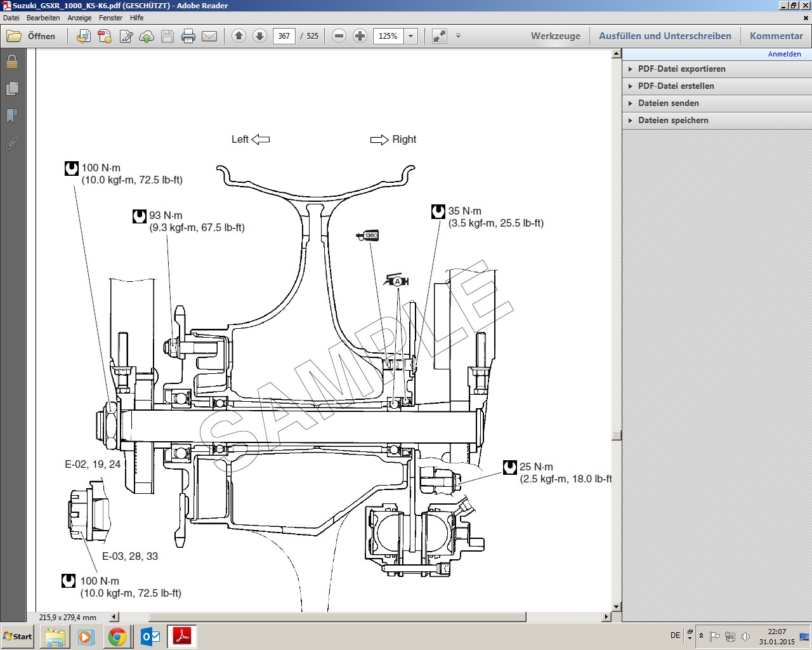Open the Bookmarks panel in sidebar

coord(12,116)
